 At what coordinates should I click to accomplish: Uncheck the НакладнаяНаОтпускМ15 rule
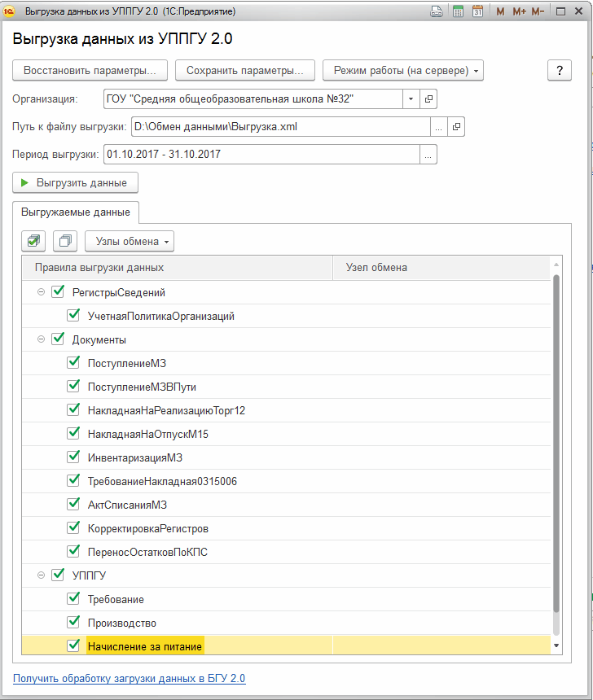73,434
